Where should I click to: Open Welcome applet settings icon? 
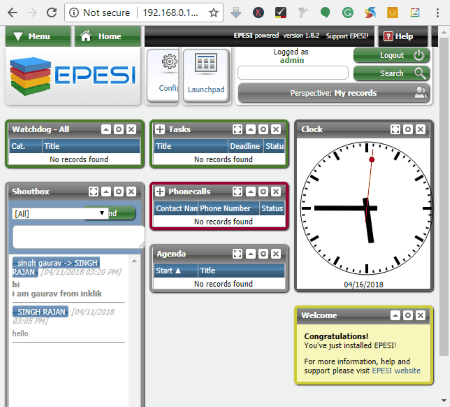tap(408, 315)
